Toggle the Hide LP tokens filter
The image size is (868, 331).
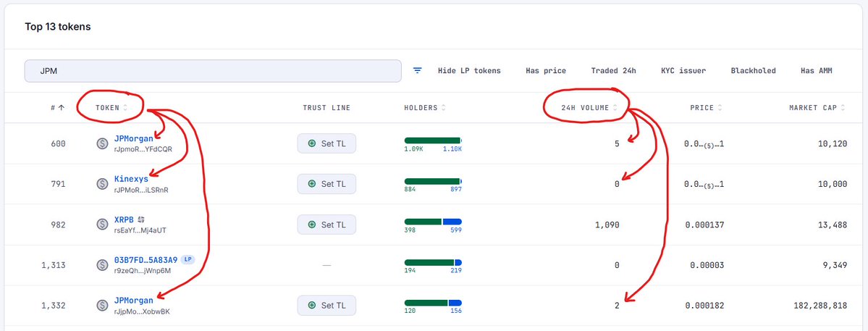coord(469,70)
